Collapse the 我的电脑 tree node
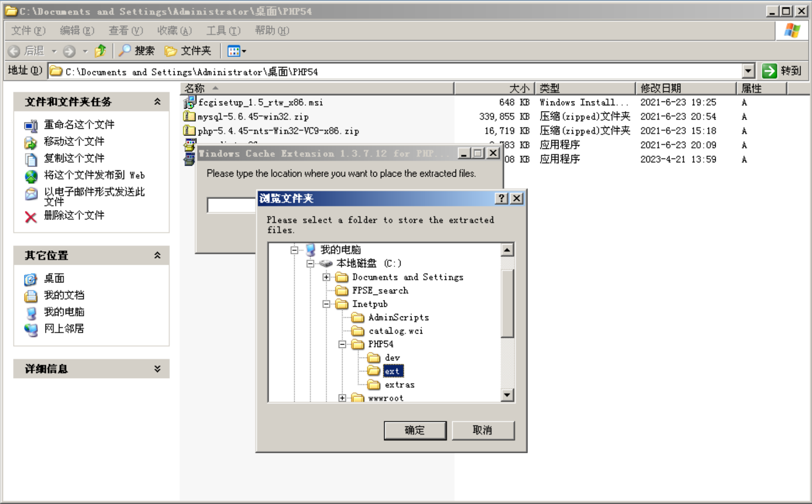 click(295, 250)
